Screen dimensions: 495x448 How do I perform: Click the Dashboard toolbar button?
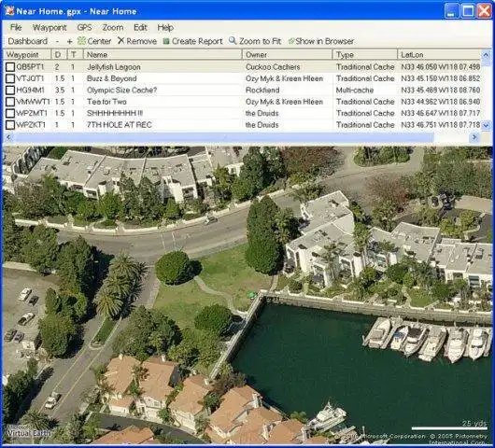[x=28, y=41]
